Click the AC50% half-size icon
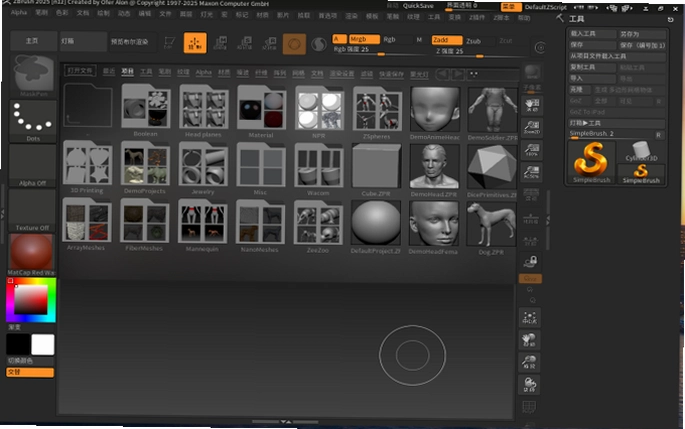Screen dimensions: 685x429 (531, 173)
